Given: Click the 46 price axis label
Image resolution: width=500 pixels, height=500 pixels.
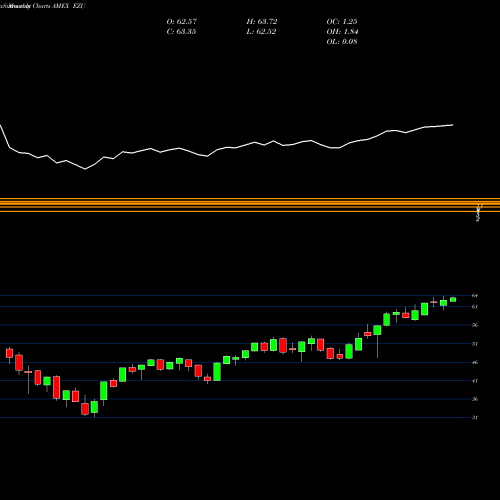Looking at the screenshot, I should (x=475, y=362).
